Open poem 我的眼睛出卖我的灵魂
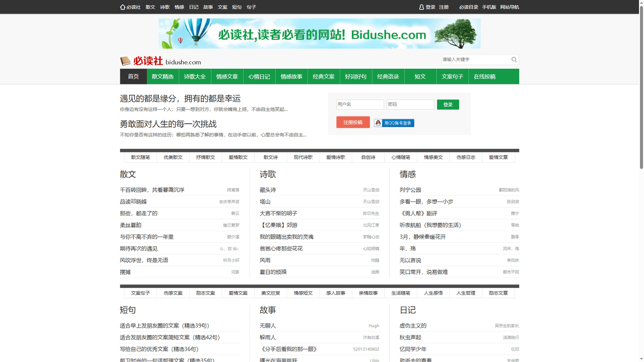Image resolution: width=644 pixels, height=362 pixels. 287,237
